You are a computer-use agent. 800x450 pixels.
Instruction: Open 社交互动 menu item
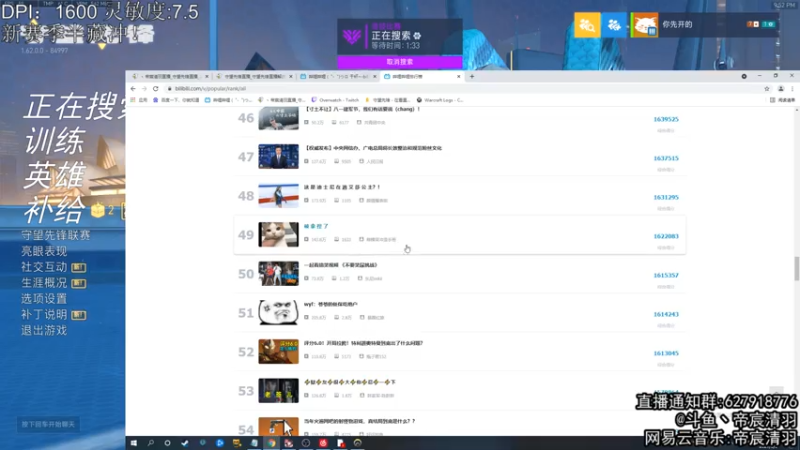click(x=44, y=267)
